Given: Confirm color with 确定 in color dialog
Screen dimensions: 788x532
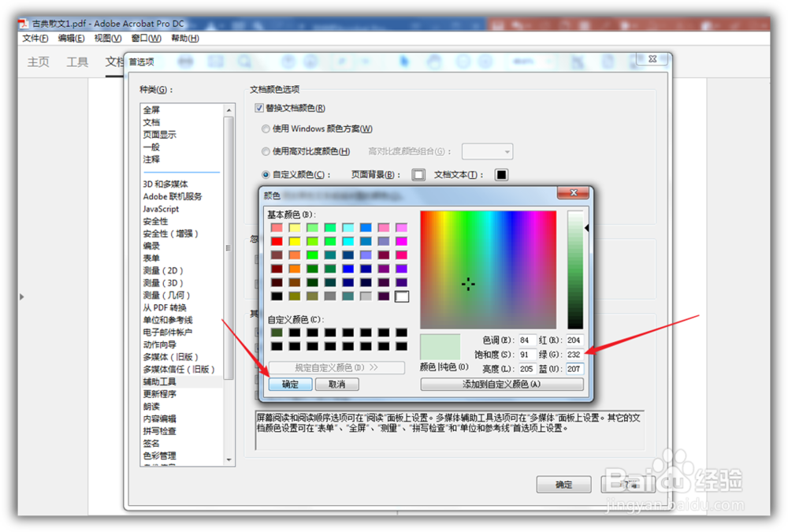Looking at the screenshot, I should click(x=290, y=384).
